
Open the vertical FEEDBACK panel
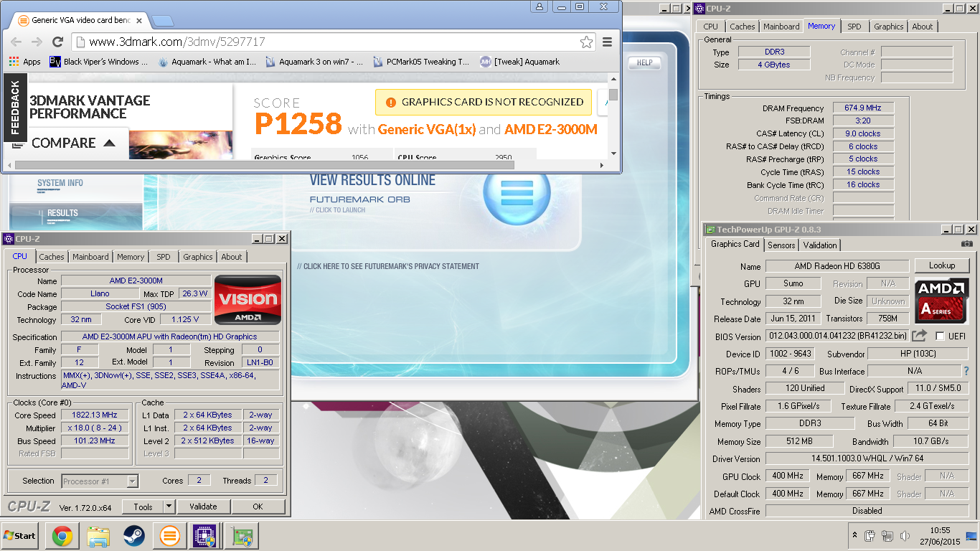click(15, 108)
